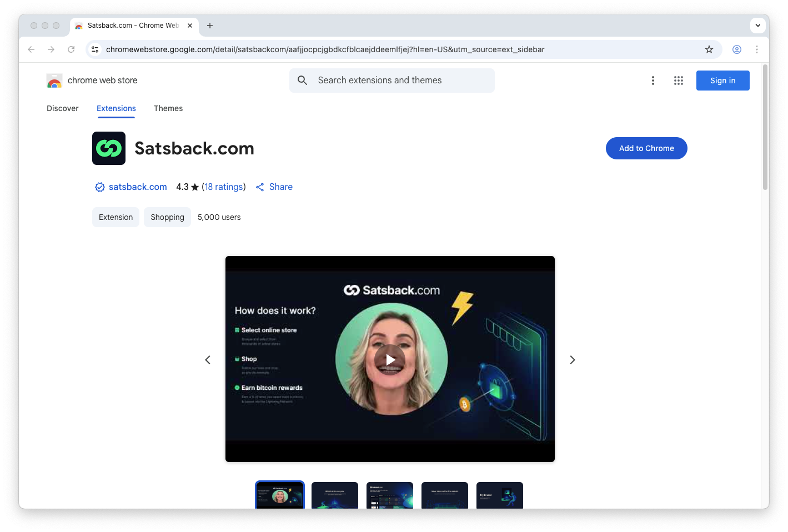
Task: Bookmark this page with the star icon
Action: coord(709,49)
